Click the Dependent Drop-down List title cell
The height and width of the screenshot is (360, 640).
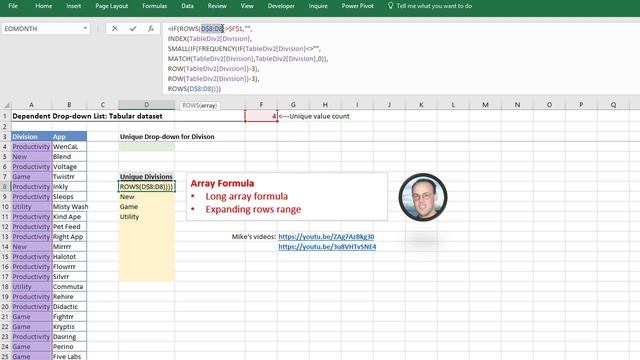(87, 116)
